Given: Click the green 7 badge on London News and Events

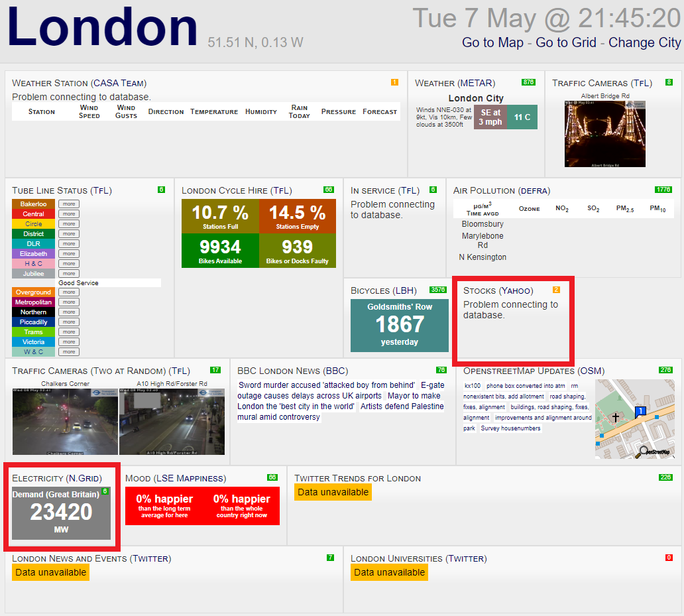Looking at the screenshot, I should [331, 558].
